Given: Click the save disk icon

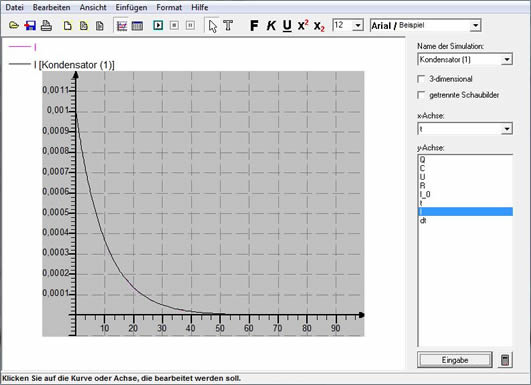Looking at the screenshot, I should click(30, 25).
